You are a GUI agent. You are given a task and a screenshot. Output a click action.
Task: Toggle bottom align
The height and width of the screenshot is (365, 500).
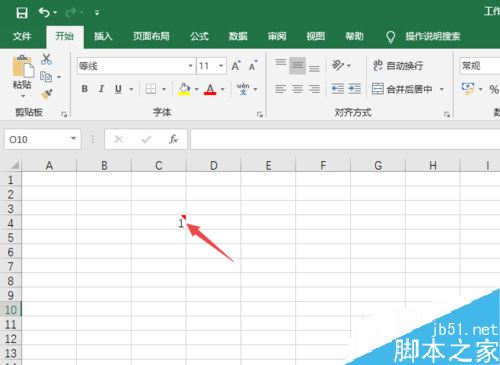pyautogui.click(x=314, y=69)
